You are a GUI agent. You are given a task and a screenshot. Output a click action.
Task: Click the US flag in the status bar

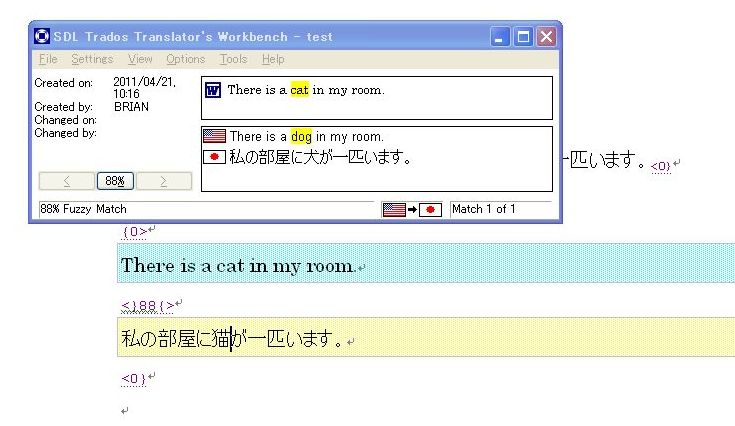pos(394,209)
